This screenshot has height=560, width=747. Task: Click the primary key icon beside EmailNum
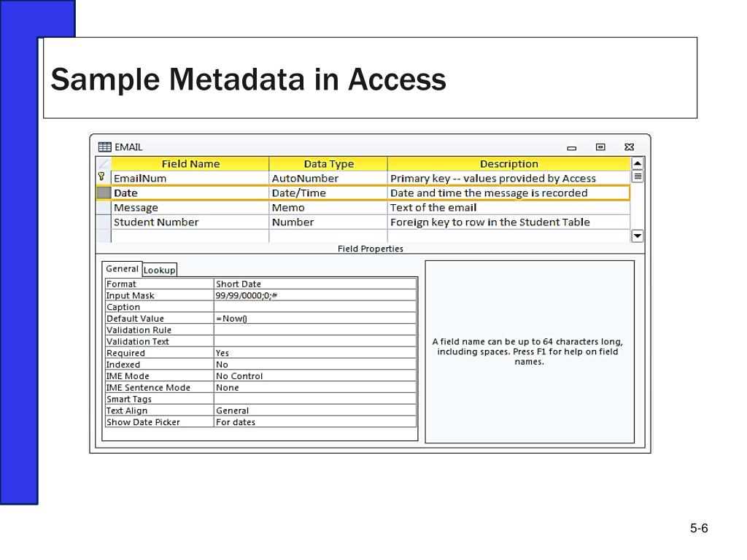(101, 176)
